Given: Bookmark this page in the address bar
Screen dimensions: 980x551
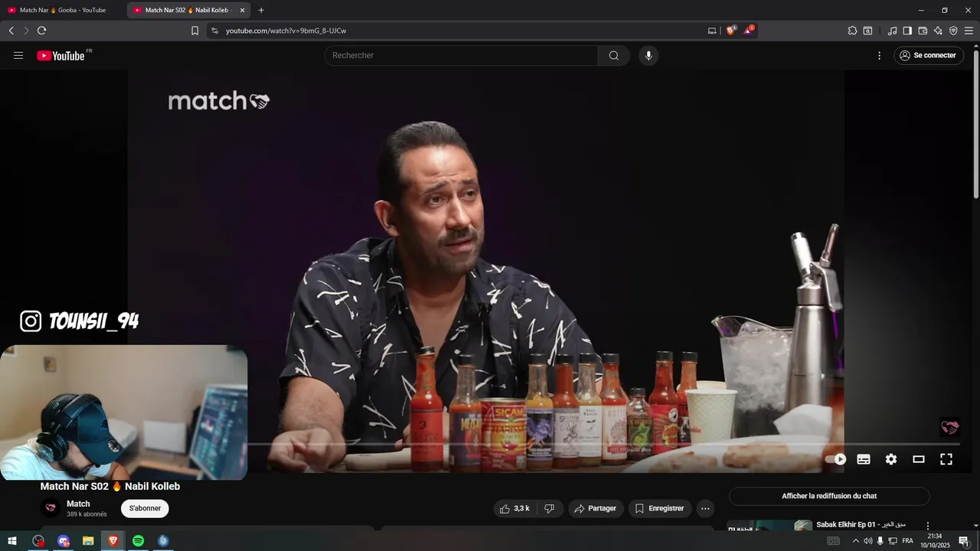Looking at the screenshot, I should 194,31.
